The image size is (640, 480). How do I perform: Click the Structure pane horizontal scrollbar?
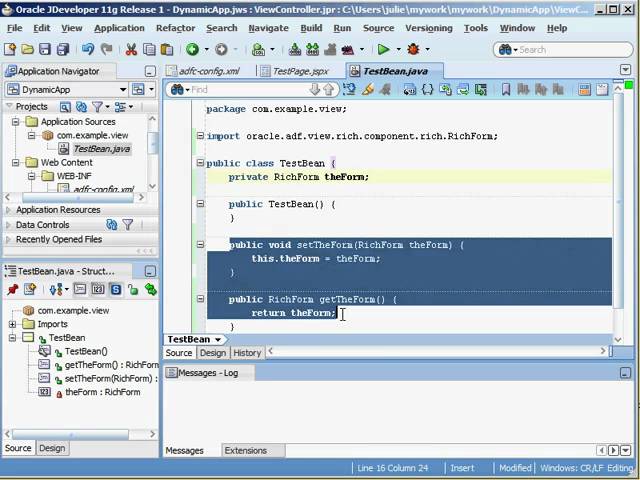point(71,434)
